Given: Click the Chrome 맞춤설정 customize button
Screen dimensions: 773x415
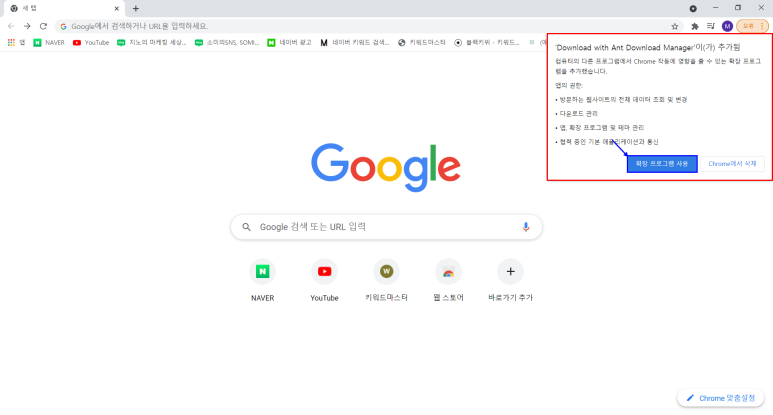Looking at the screenshot, I should click(721, 398).
